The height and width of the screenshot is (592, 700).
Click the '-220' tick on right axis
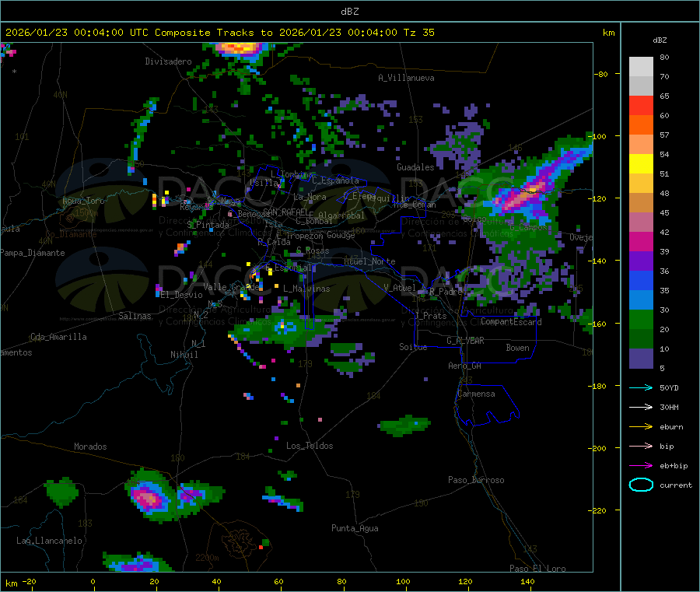coord(598,510)
